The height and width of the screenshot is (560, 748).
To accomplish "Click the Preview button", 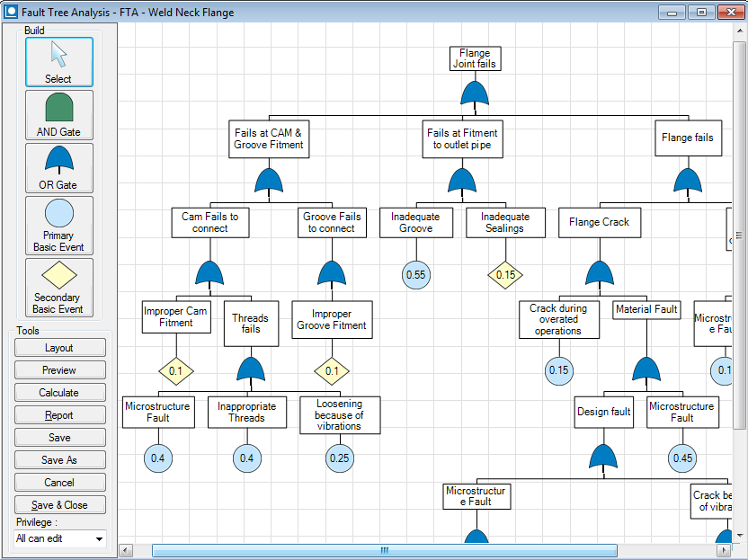I will 59,370.
